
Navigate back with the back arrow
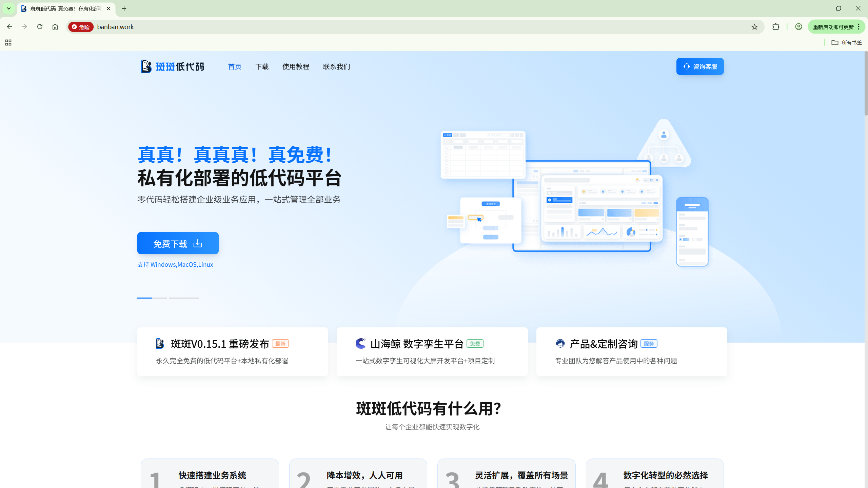[x=9, y=27]
